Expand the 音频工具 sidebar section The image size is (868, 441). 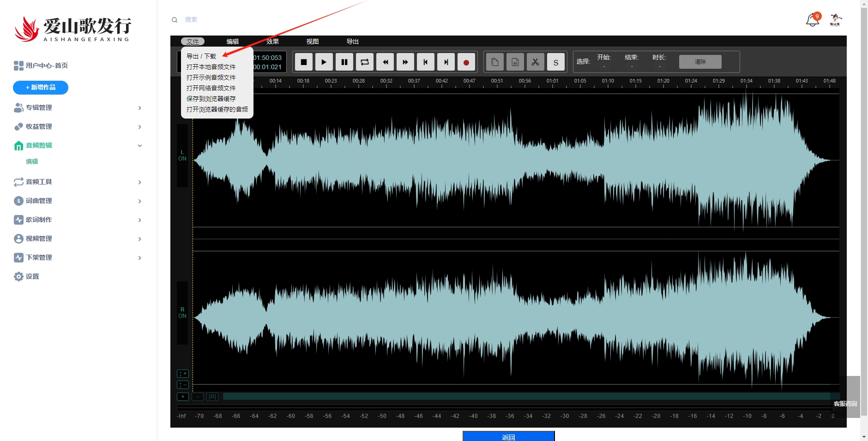click(78, 182)
